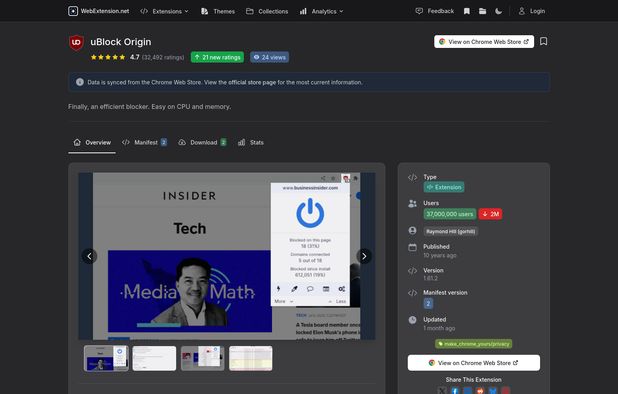Switch to the Manifest tab
This screenshot has height=394, width=618.
pos(144,143)
